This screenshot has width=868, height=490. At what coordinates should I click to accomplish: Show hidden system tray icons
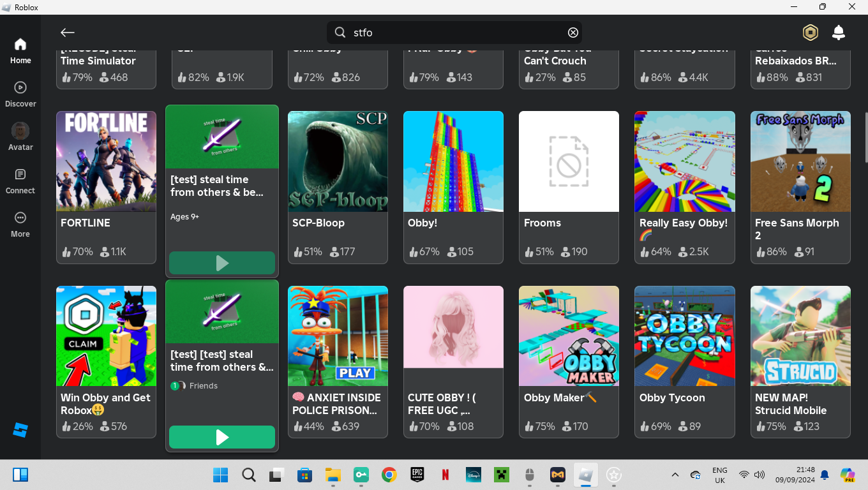coord(675,475)
